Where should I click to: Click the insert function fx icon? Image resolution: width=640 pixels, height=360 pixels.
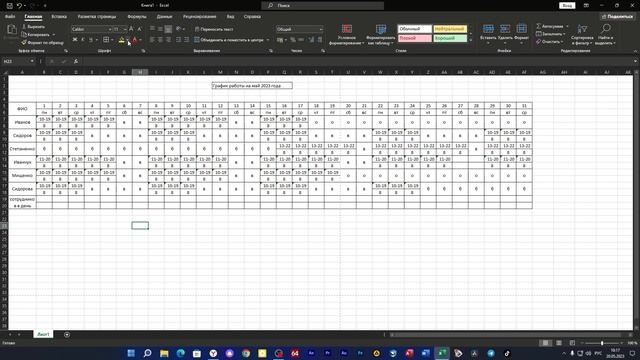point(76,61)
